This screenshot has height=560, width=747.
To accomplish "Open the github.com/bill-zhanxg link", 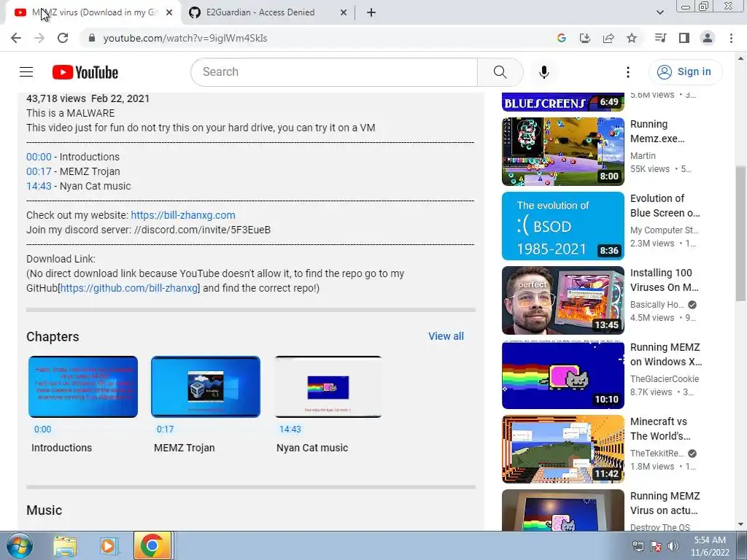I will point(128,288).
